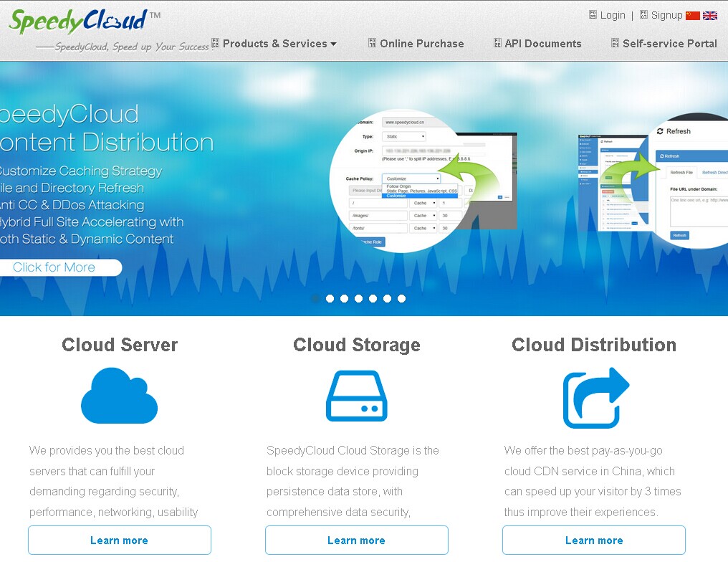Click the Click for More banner button
This screenshot has height=562, width=728.
[61, 267]
